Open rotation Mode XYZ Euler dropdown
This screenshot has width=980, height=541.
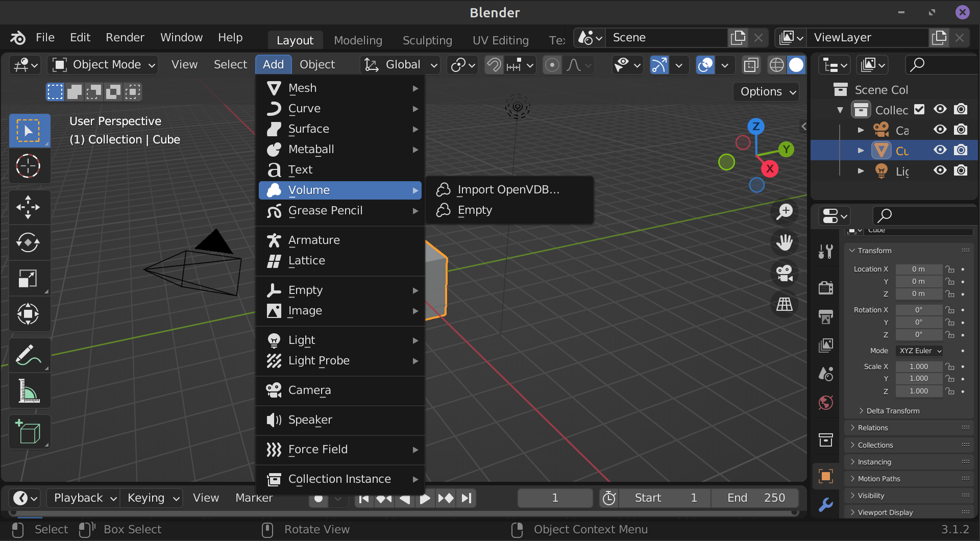[920, 351]
